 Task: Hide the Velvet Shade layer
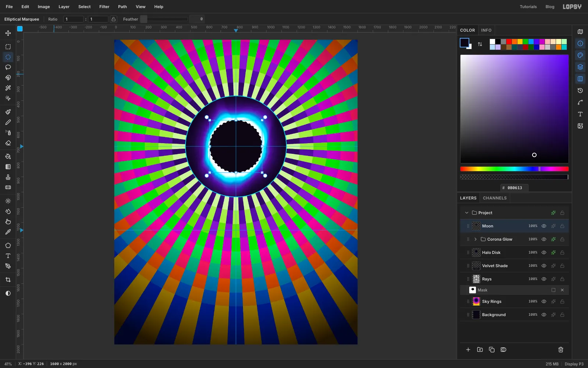coord(544,266)
